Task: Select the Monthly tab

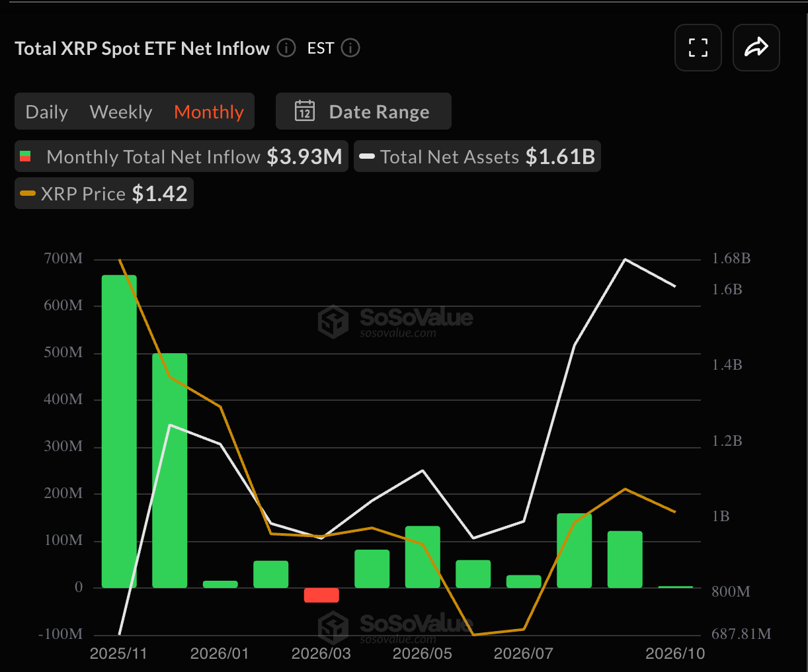Action: 209,112
